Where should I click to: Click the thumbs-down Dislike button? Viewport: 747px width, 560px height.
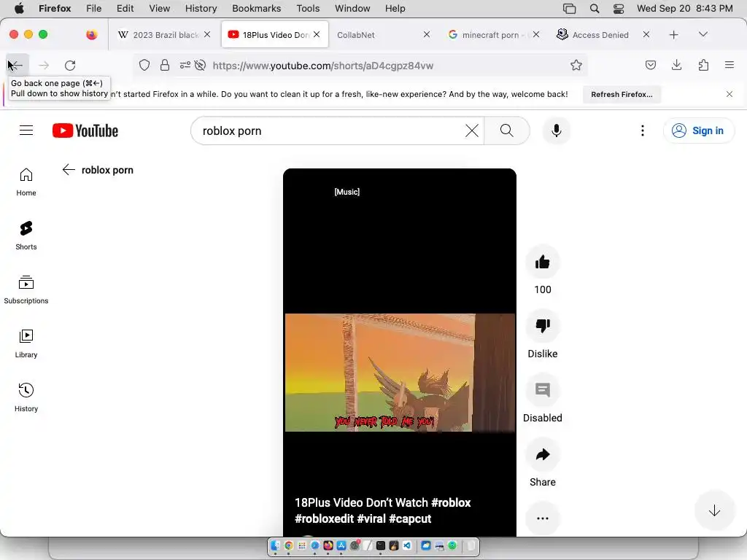[542, 326]
